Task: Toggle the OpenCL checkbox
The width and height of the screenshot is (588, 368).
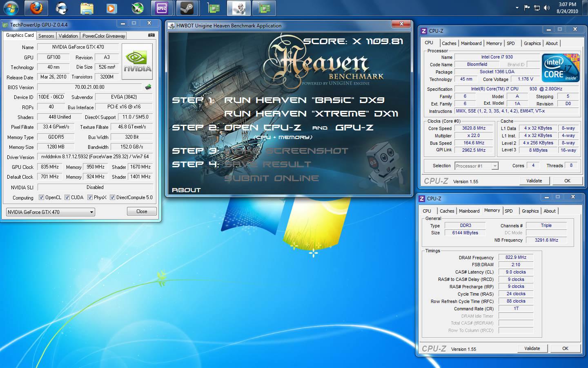Action: pos(41,197)
